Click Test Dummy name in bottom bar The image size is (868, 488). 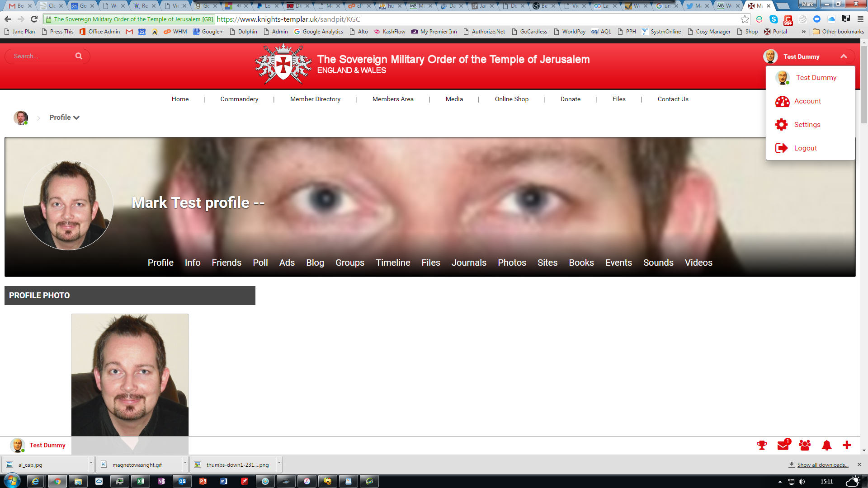coord(47,445)
